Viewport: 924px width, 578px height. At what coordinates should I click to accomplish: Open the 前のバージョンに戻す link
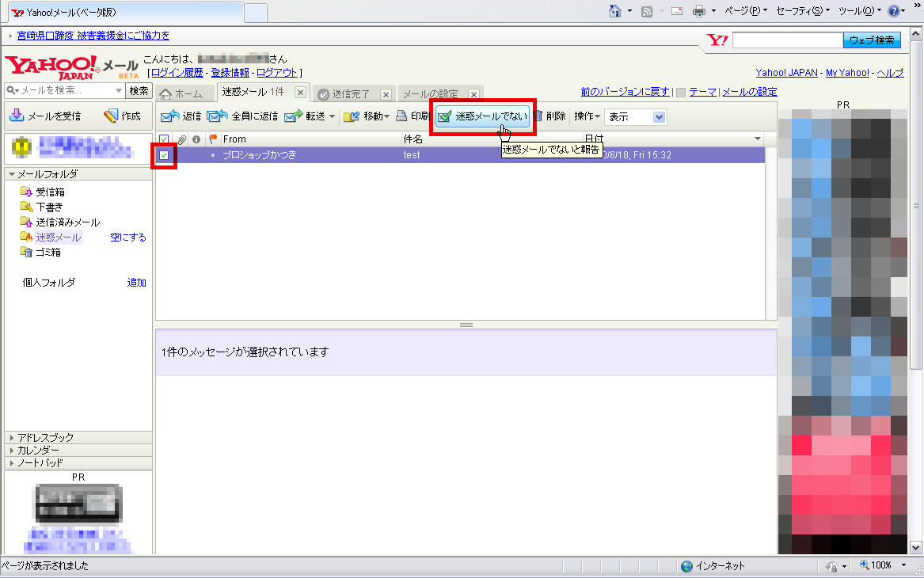pyautogui.click(x=626, y=91)
